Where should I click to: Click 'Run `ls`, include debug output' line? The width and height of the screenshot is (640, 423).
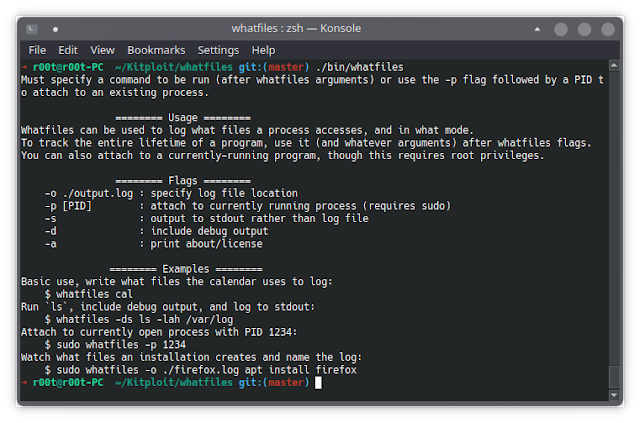point(168,307)
